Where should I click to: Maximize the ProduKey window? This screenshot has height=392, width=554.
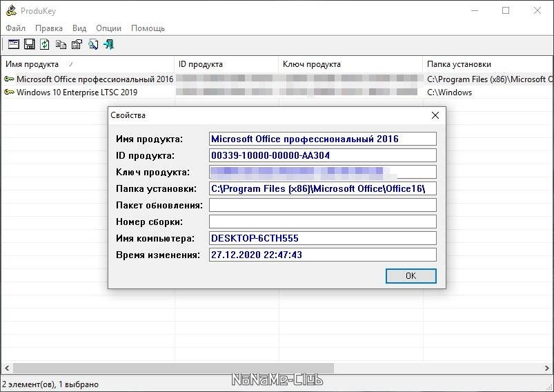click(506, 10)
